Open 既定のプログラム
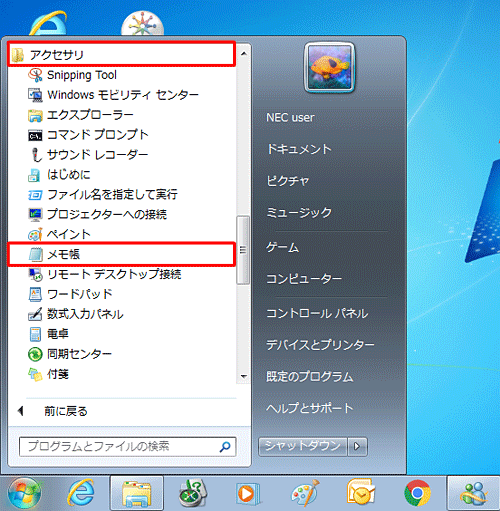 click(309, 377)
